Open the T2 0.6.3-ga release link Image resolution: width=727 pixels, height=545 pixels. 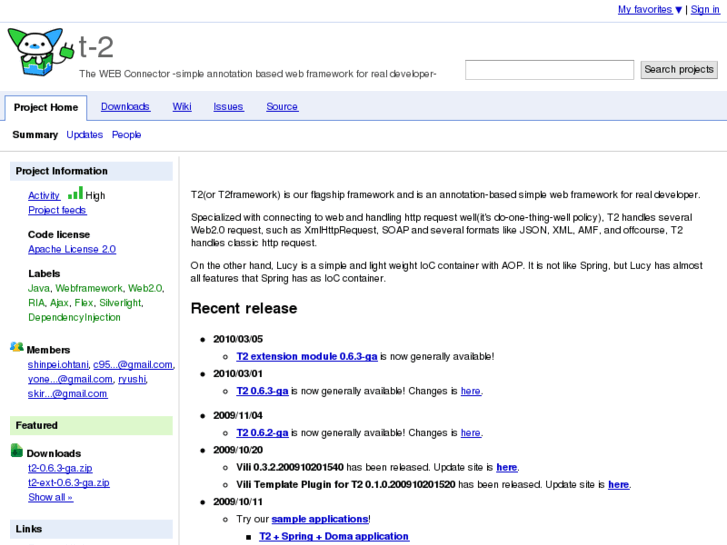[262, 391]
